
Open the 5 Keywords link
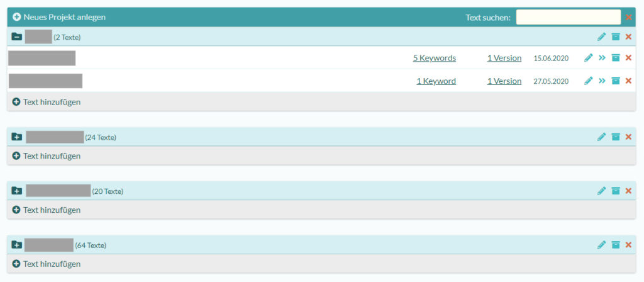[x=434, y=58]
